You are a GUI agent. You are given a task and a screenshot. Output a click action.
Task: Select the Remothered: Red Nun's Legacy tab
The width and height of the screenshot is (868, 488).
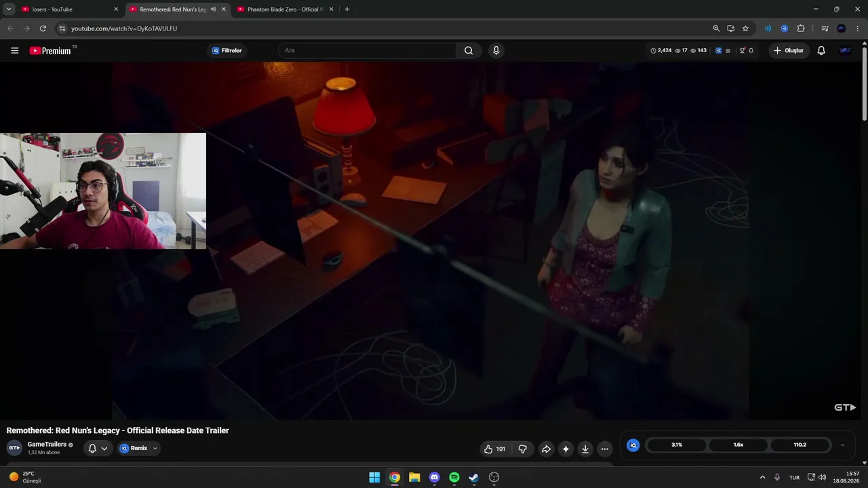click(x=173, y=9)
